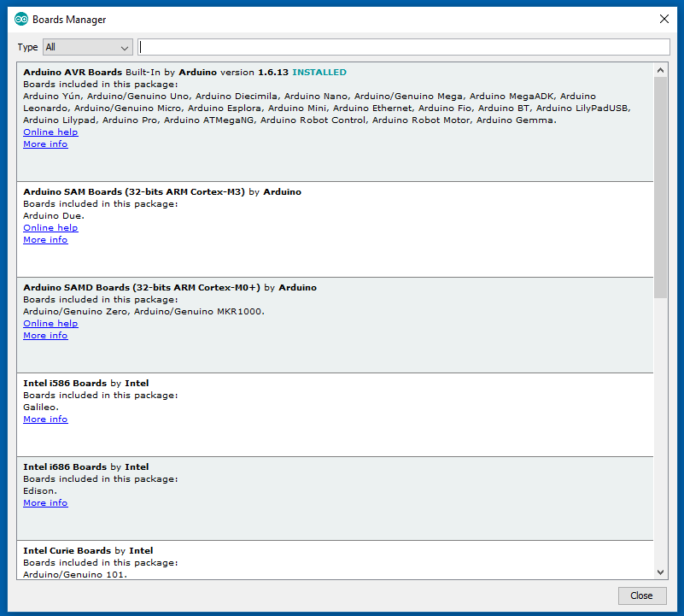The height and width of the screenshot is (616, 684).
Task: Open More info for Arduino SAMD Boards
Action: pos(45,335)
